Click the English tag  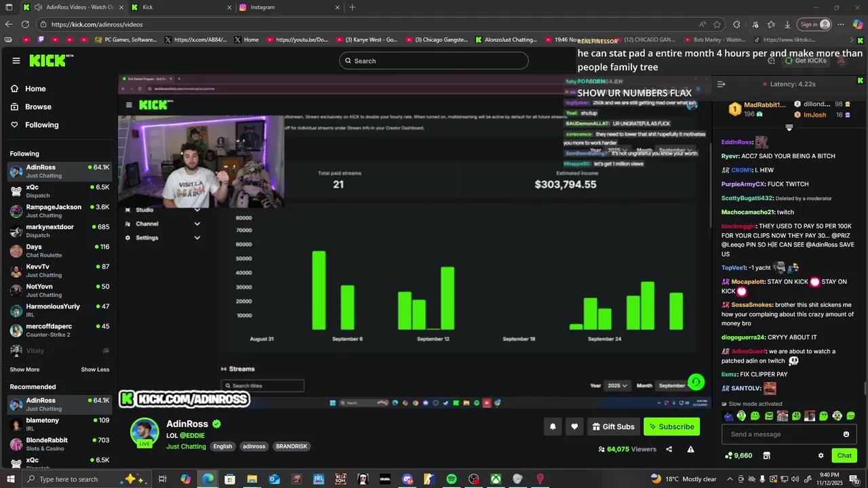pyautogui.click(x=222, y=447)
